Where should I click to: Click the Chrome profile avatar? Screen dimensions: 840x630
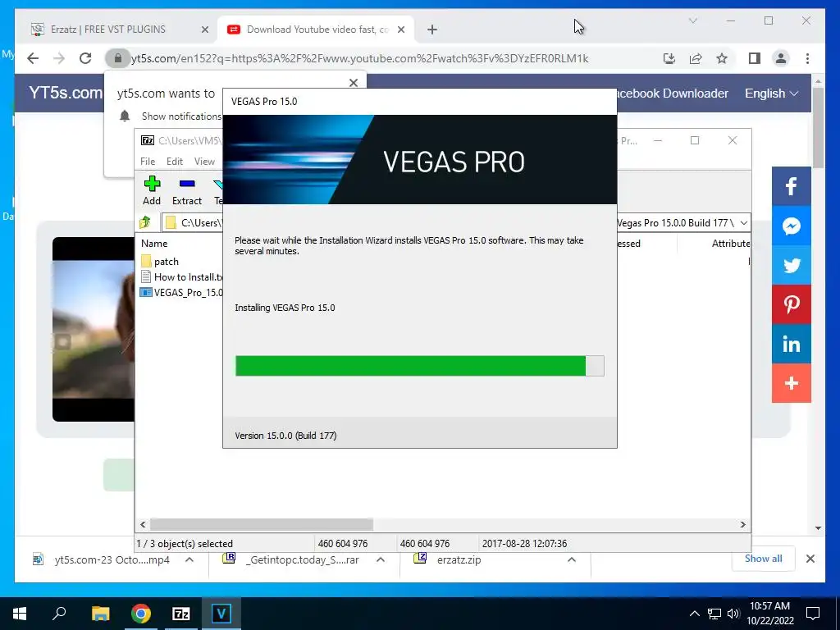coord(781,58)
